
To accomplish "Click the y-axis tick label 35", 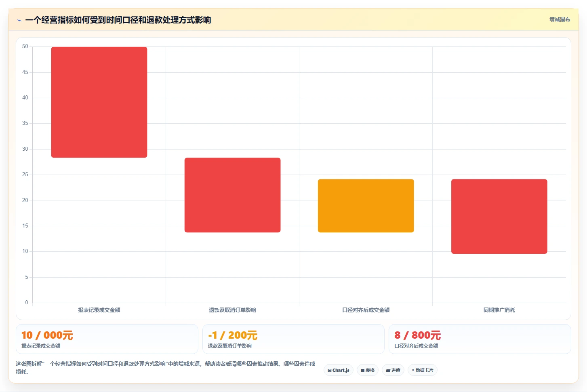I will (25, 123).
